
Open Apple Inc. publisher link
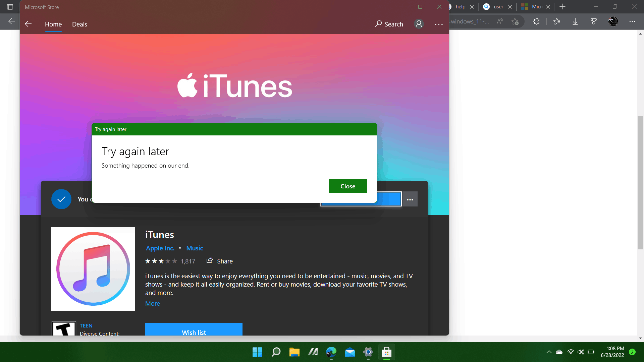[x=160, y=248]
